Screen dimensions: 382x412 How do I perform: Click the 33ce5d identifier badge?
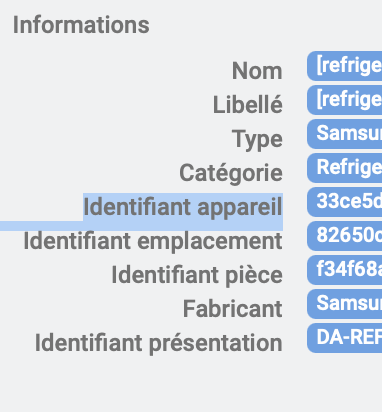tap(345, 202)
